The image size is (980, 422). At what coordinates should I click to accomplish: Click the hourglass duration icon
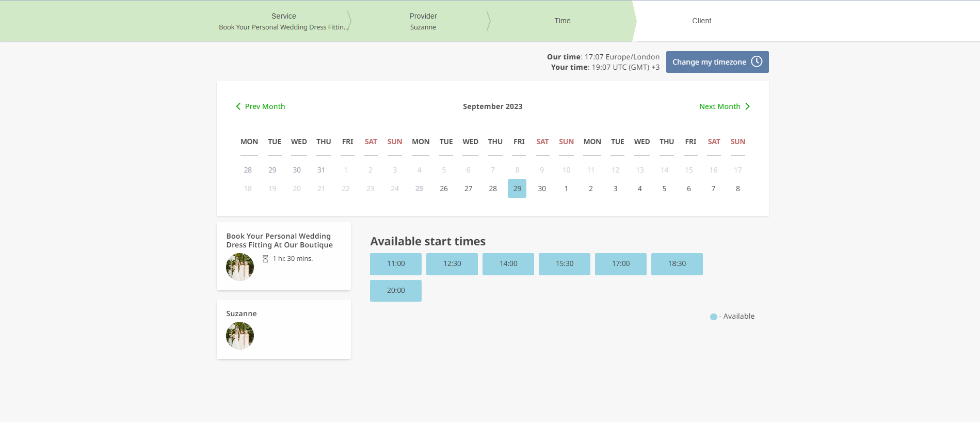pos(265,259)
